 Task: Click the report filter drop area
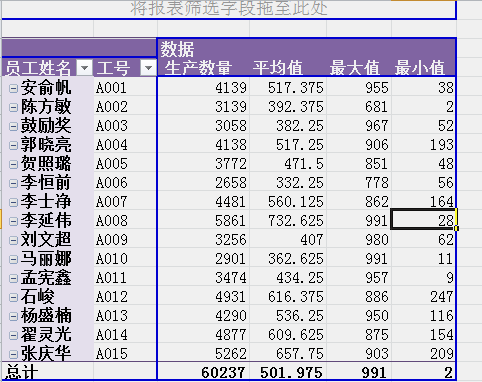[x=229, y=9]
